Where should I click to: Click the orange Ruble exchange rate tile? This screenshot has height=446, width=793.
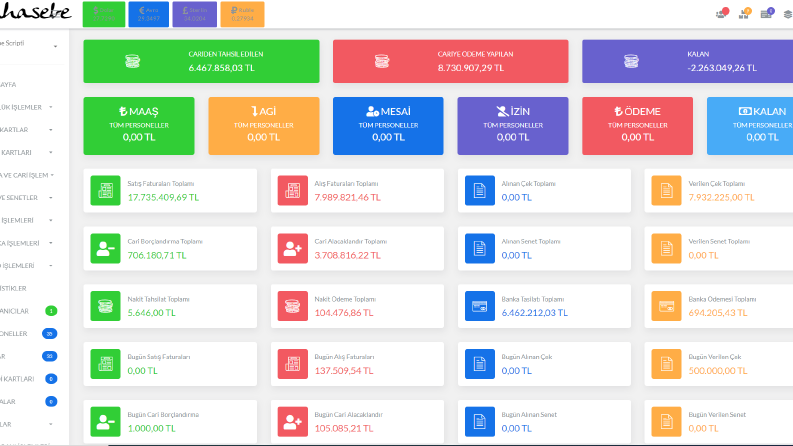click(242, 14)
